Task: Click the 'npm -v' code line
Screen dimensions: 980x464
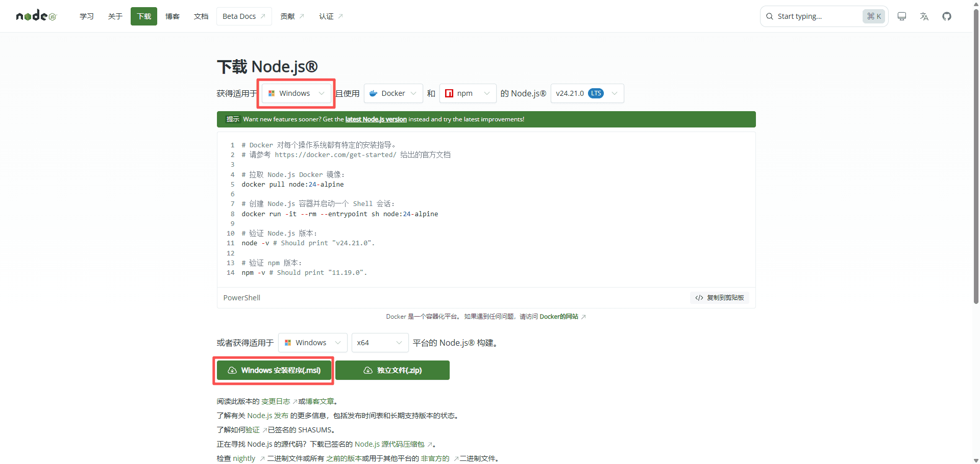Action: pos(305,273)
